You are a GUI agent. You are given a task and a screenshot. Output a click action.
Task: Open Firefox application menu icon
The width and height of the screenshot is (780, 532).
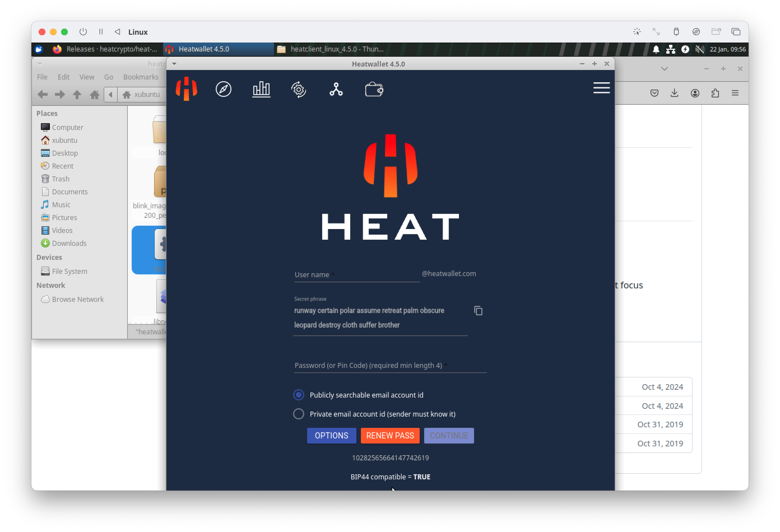pyautogui.click(x=735, y=93)
